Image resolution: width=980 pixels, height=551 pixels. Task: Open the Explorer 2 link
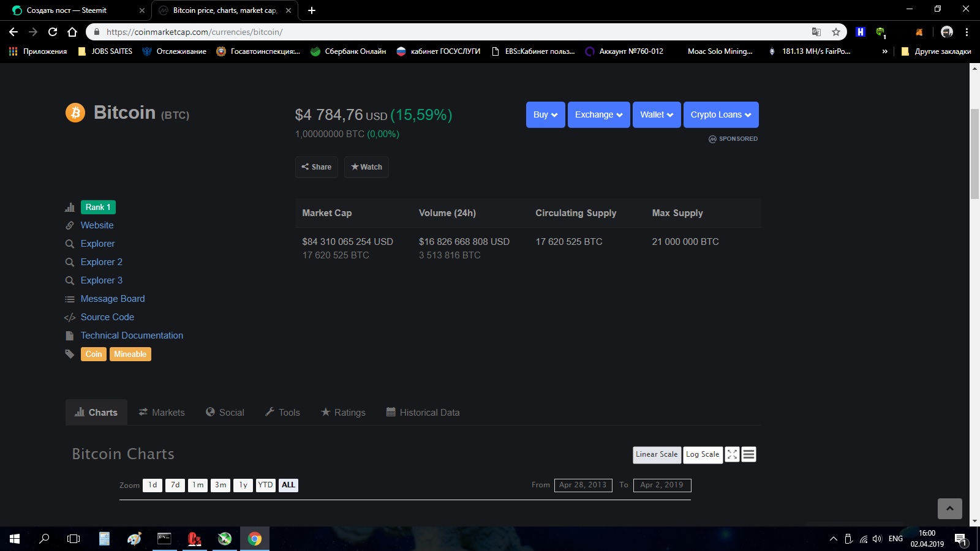click(101, 262)
